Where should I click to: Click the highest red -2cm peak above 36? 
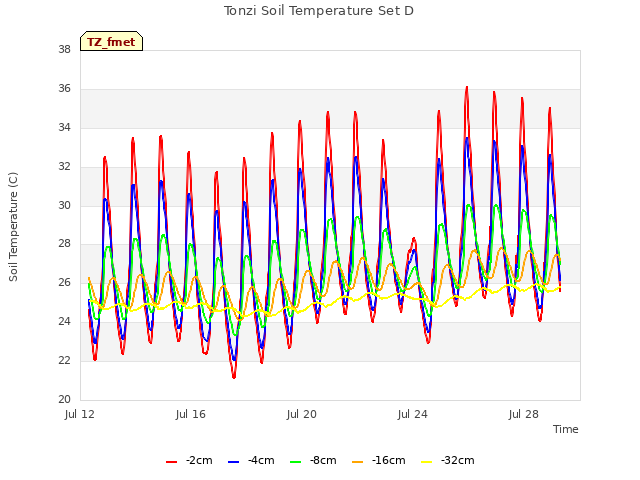467,88
